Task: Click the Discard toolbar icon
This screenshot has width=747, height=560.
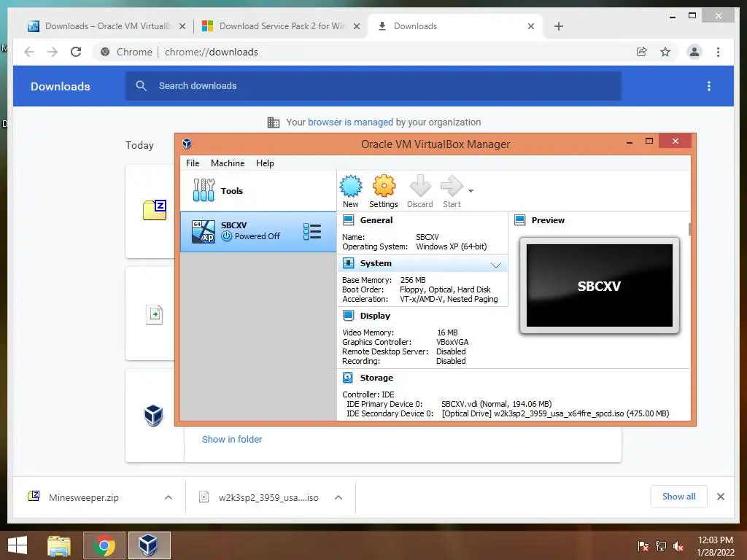Action: (x=419, y=186)
